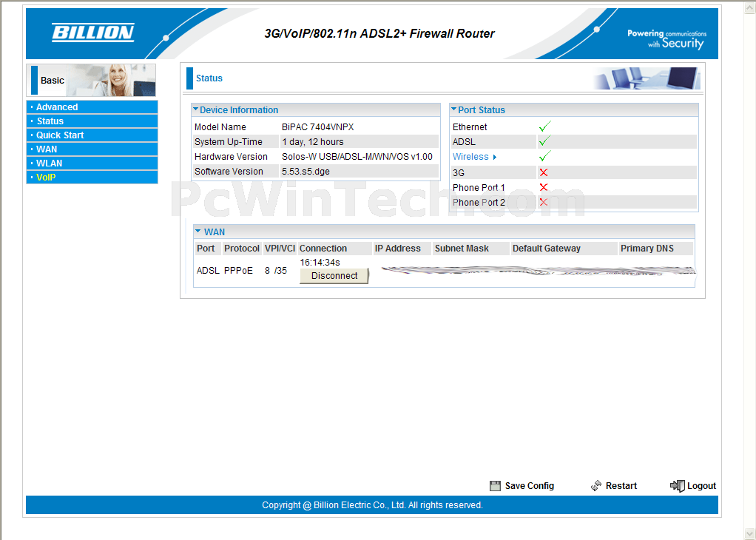Click the Restart link

(621, 486)
